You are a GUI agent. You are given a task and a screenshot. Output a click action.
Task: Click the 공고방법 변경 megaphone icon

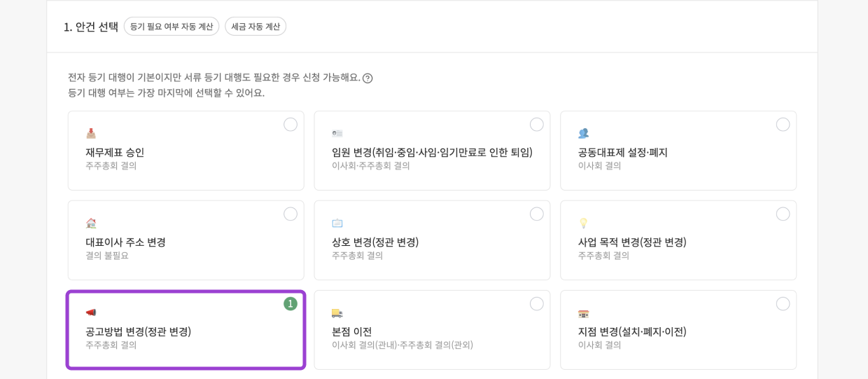pos(91,312)
